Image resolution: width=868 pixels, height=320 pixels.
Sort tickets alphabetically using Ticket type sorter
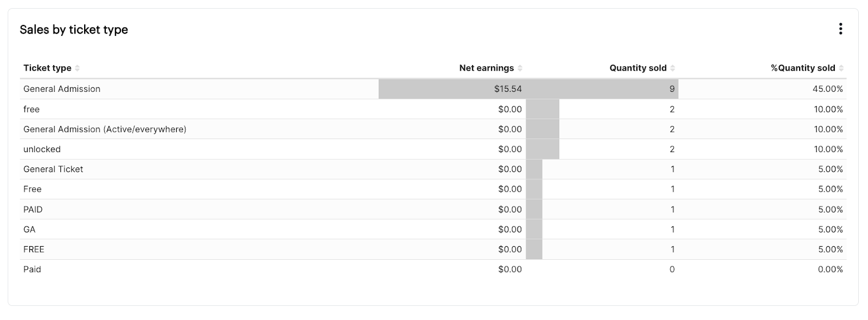pos(78,68)
